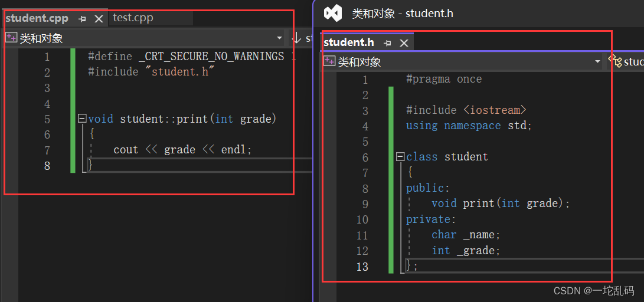
Task: Pin the student.h tab
Action: tap(387, 42)
